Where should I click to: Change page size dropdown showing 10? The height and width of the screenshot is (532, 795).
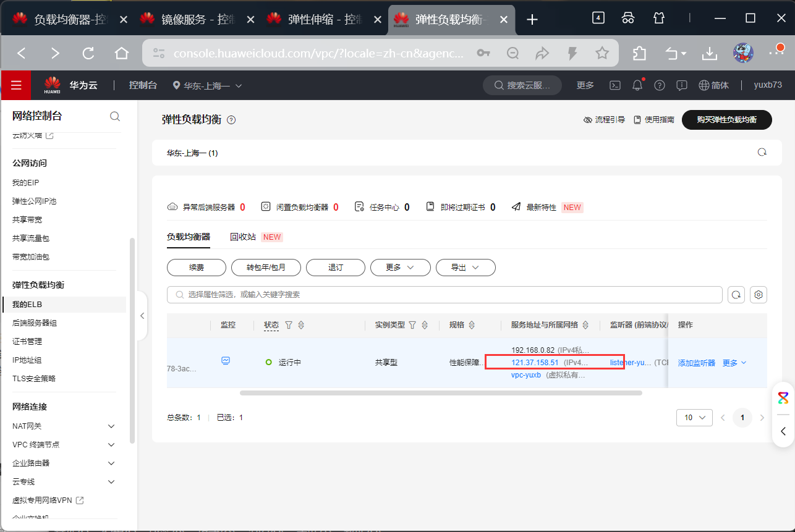tap(694, 418)
